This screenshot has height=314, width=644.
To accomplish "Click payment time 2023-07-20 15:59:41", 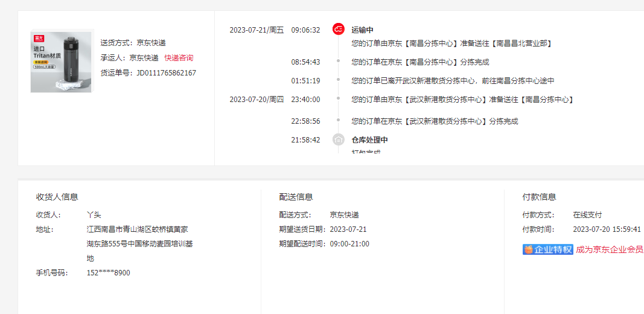I will click(x=607, y=229).
